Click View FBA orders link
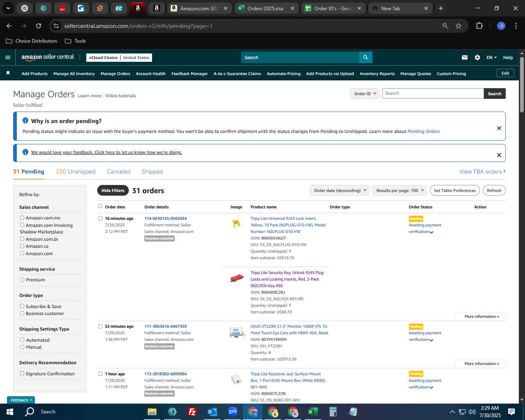 pos(482,171)
